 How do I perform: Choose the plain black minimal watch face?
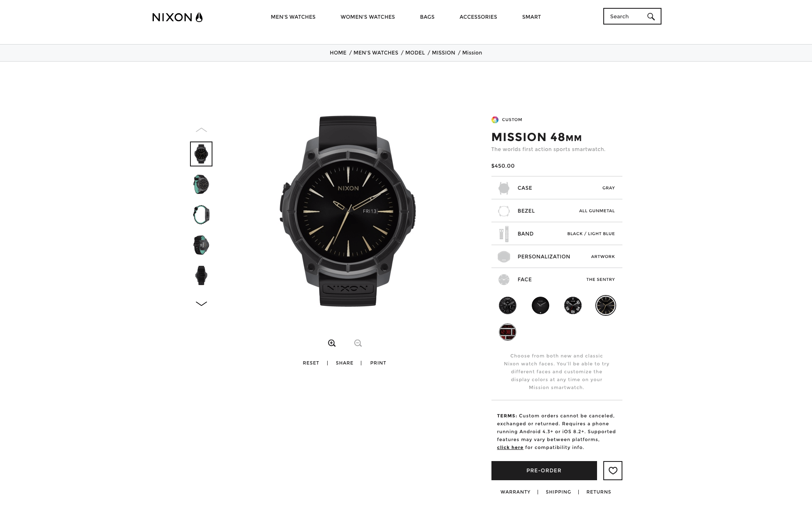(540, 305)
